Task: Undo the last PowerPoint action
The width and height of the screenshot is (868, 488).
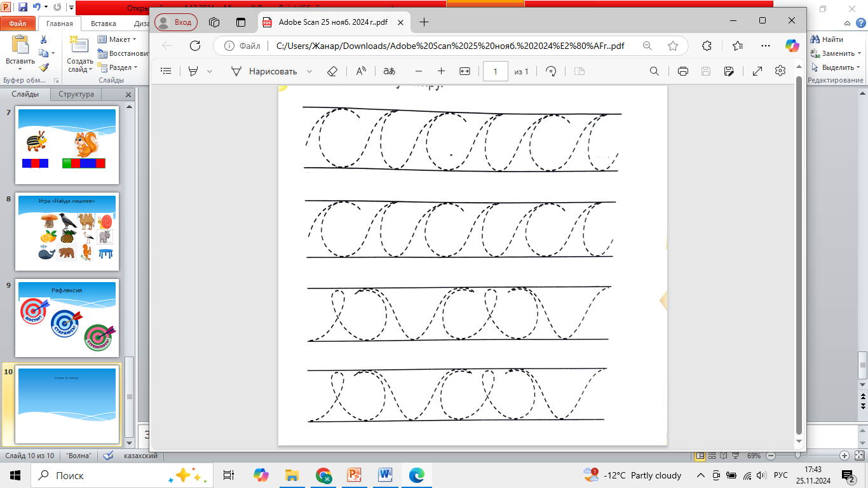Action: click(x=37, y=8)
